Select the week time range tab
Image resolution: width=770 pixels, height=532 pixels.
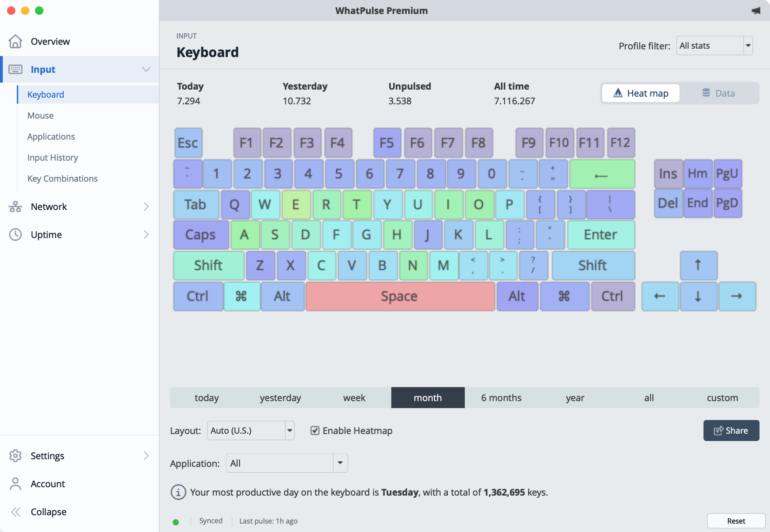[x=354, y=398]
